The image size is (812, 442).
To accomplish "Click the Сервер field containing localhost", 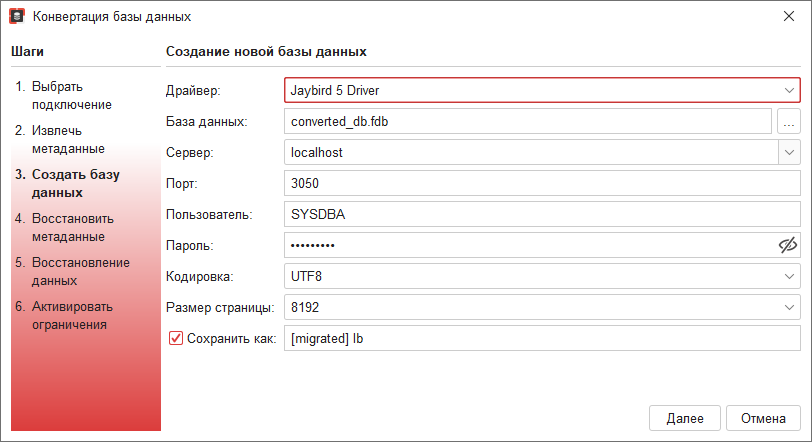I will (531, 152).
